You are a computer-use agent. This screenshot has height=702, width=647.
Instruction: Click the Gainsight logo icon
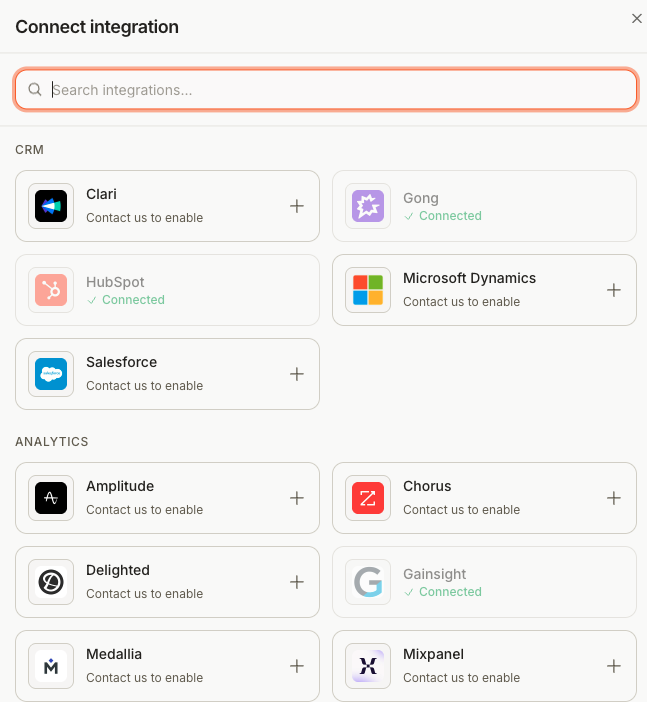368,582
